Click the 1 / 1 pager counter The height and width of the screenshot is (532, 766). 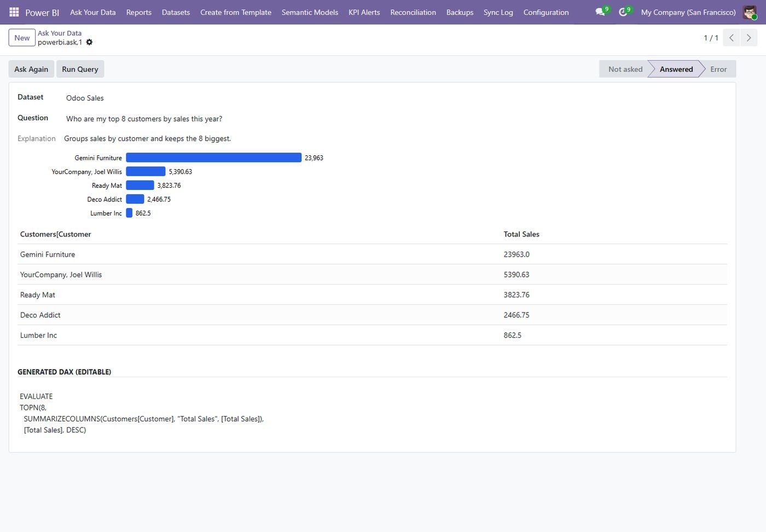tap(711, 38)
